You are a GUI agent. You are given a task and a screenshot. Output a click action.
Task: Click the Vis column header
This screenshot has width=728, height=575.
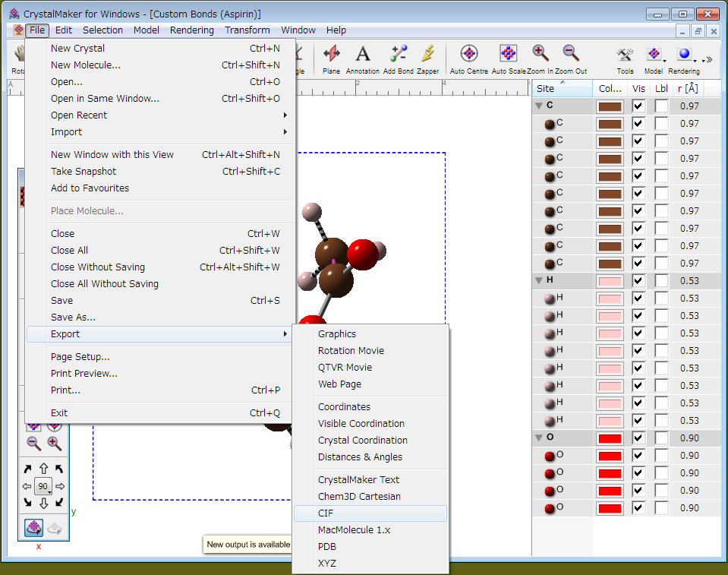click(639, 88)
